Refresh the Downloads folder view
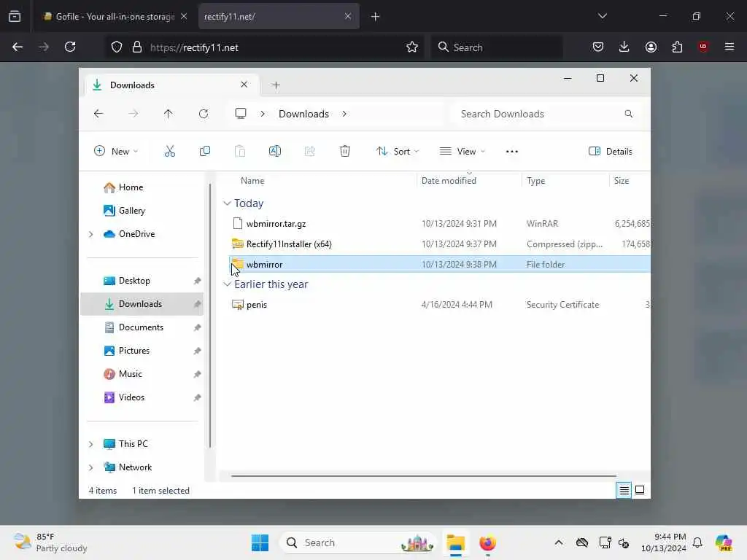 (x=204, y=114)
